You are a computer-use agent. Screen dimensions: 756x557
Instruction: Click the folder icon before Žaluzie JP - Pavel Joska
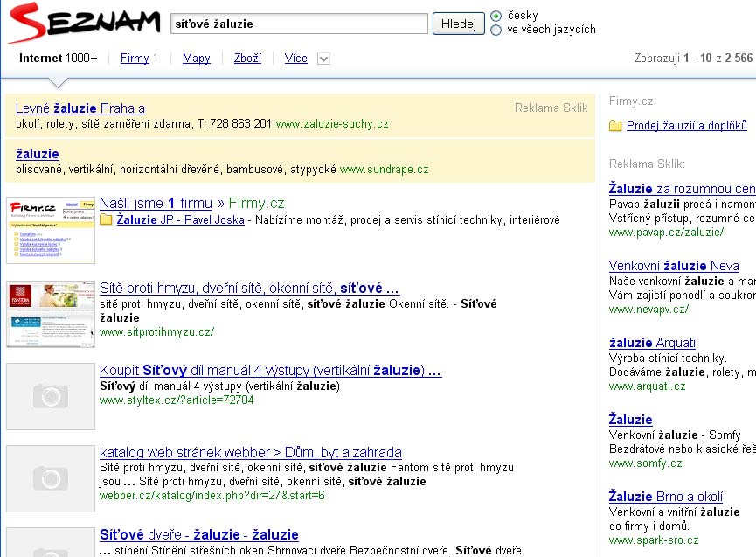click(106, 219)
